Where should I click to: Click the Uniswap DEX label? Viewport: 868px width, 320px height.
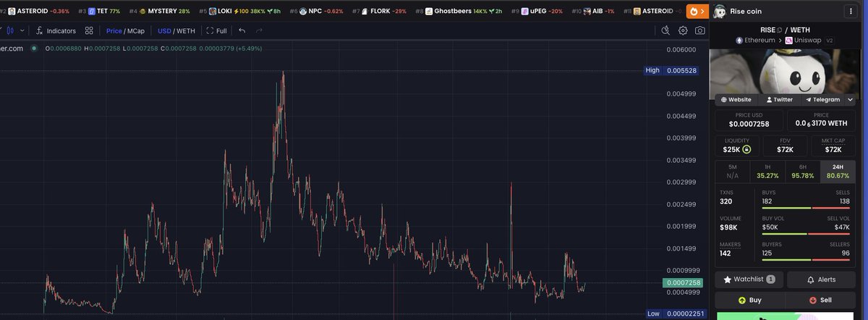[x=803, y=41]
